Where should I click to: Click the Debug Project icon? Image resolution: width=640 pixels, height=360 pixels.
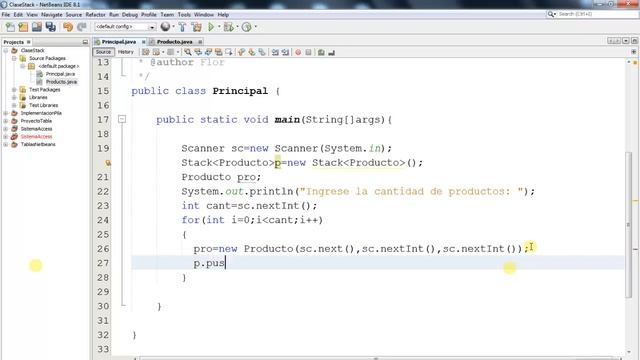point(229,27)
